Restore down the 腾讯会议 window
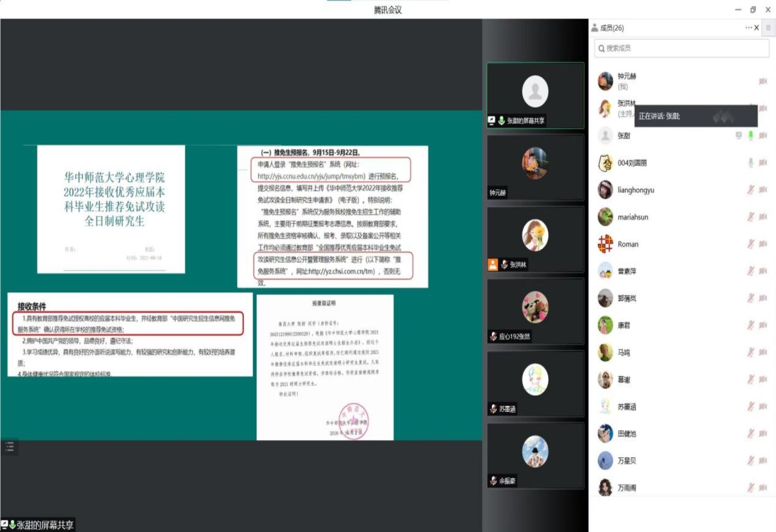776x532 pixels. pos(753,9)
